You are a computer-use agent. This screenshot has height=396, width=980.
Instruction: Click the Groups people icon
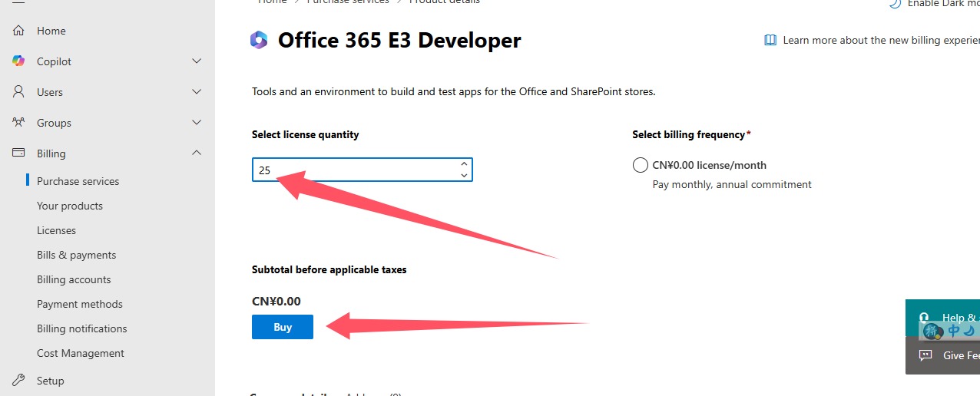(x=19, y=123)
